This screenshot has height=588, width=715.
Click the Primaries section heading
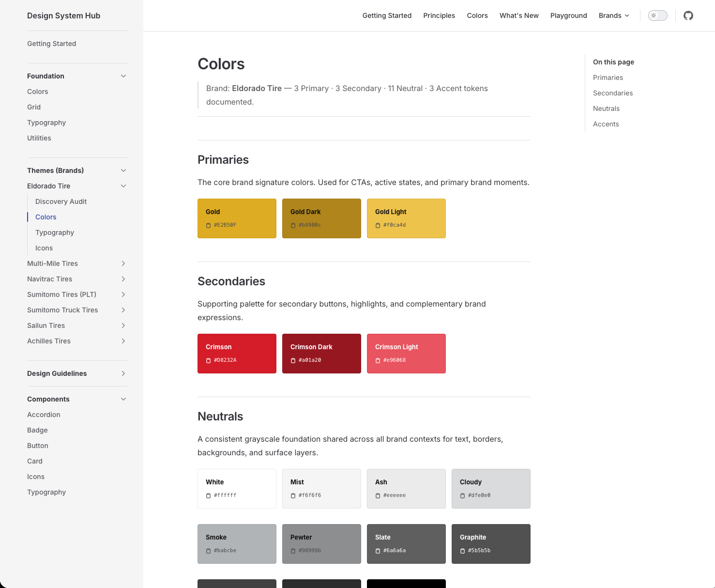pos(223,160)
